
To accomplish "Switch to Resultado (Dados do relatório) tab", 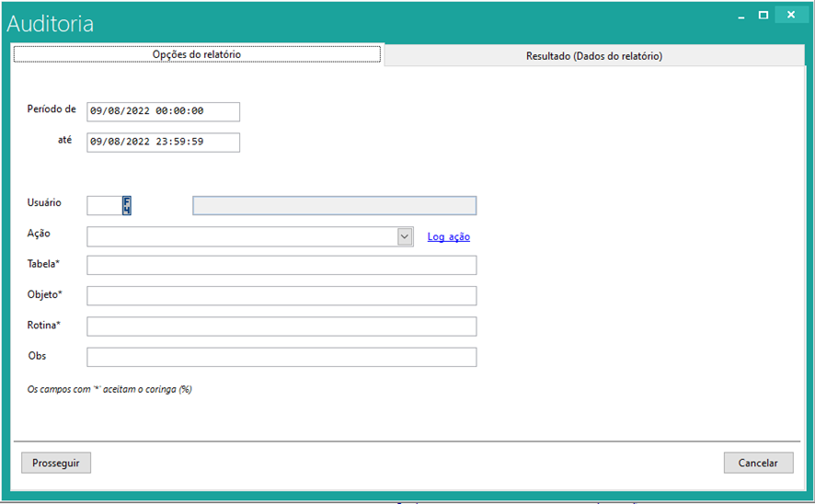I will 593,56.
